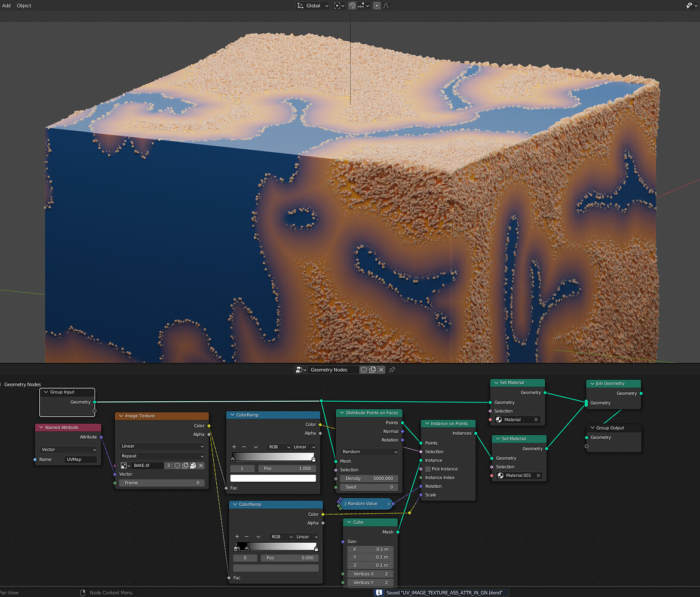The height and width of the screenshot is (597, 700).
Task: Duplicate the Geometry Nodes node tree
Action: coord(372,370)
